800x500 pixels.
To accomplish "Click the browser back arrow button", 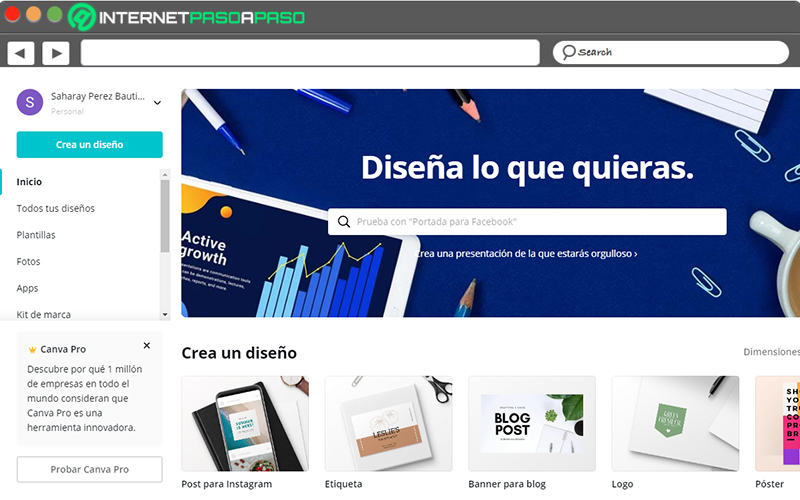I will pos(20,53).
